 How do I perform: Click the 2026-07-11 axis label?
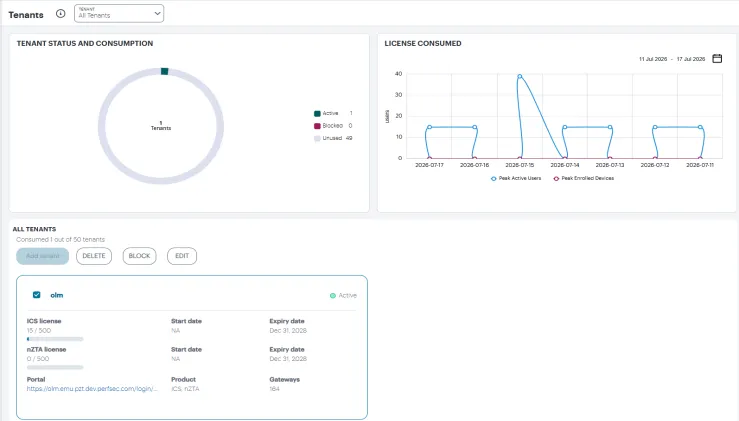pos(700,165)
